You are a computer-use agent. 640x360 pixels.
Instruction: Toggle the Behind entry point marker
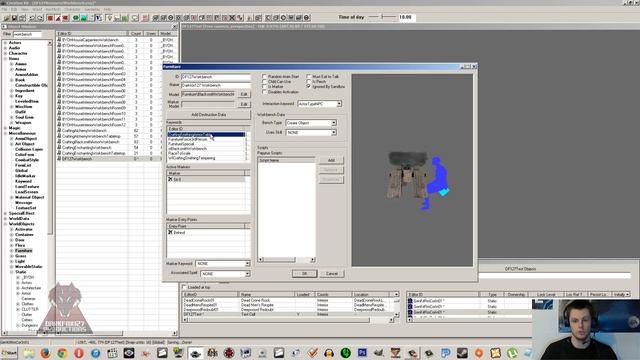coord(170,232)
